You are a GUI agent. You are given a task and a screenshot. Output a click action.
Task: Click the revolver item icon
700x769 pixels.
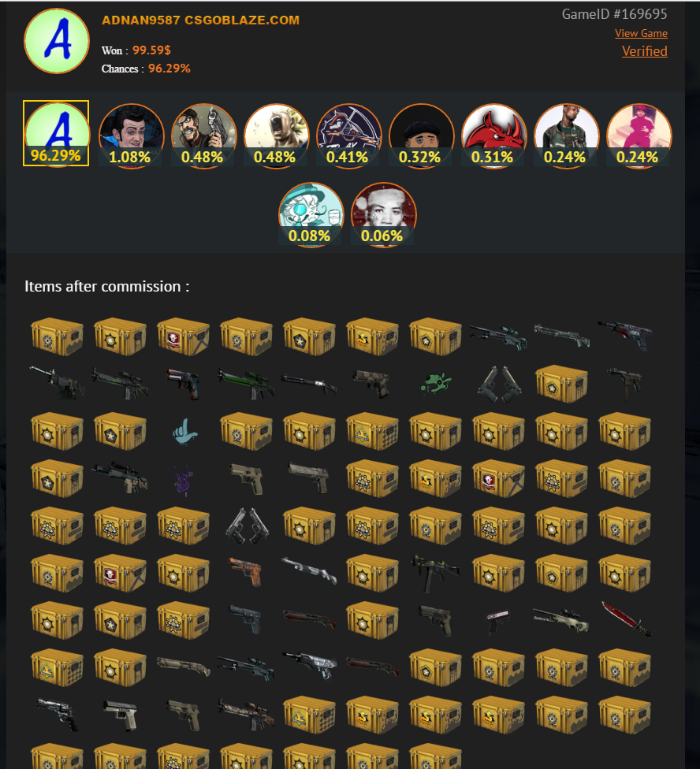tap(58, 714)
